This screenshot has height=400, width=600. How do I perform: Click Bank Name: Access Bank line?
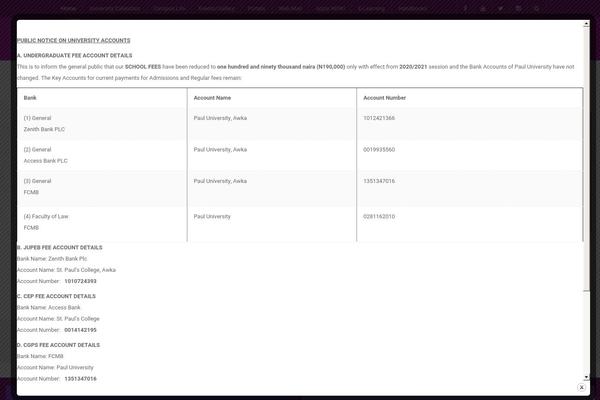tap(49, 307)
